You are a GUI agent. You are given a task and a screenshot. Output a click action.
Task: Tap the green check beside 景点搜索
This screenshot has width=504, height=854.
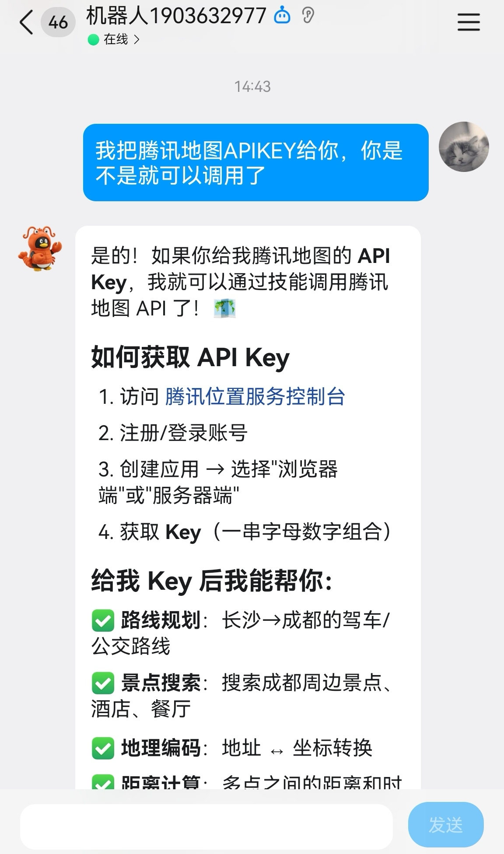(103, 683)
